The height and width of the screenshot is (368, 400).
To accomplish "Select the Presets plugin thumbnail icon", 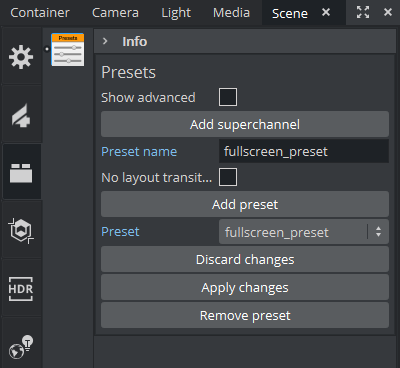I will point(68,50).
